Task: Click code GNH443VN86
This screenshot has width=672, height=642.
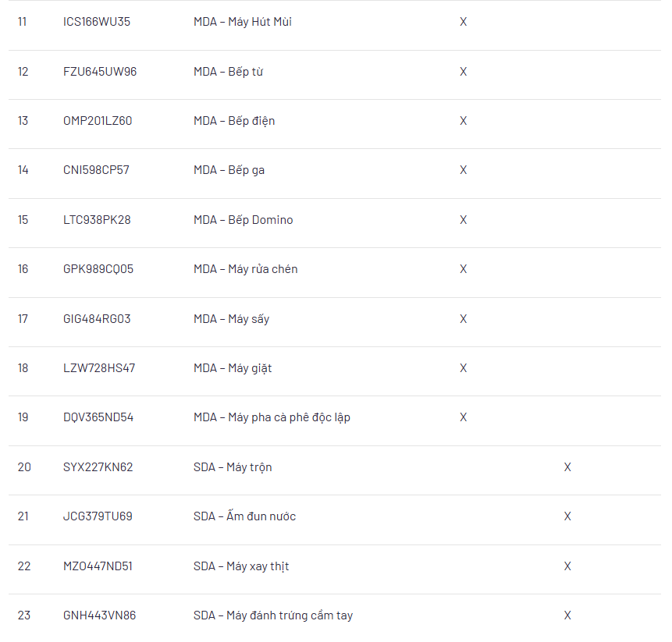Action: tap(99, 615)
